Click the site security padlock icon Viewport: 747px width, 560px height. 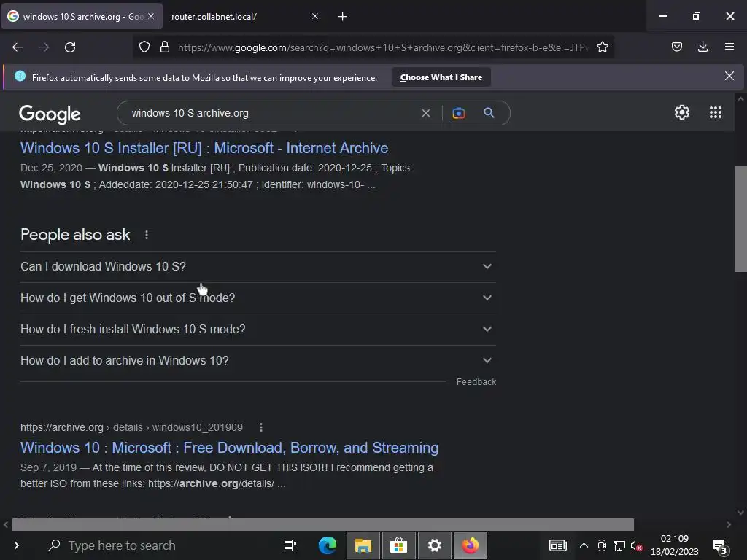point(165,47)
